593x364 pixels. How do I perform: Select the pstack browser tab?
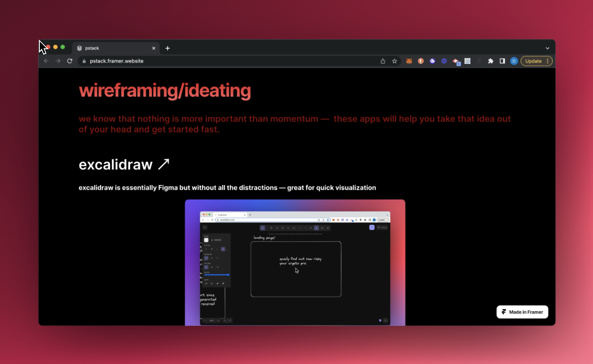pyautogui.click(x=115, y=48)
